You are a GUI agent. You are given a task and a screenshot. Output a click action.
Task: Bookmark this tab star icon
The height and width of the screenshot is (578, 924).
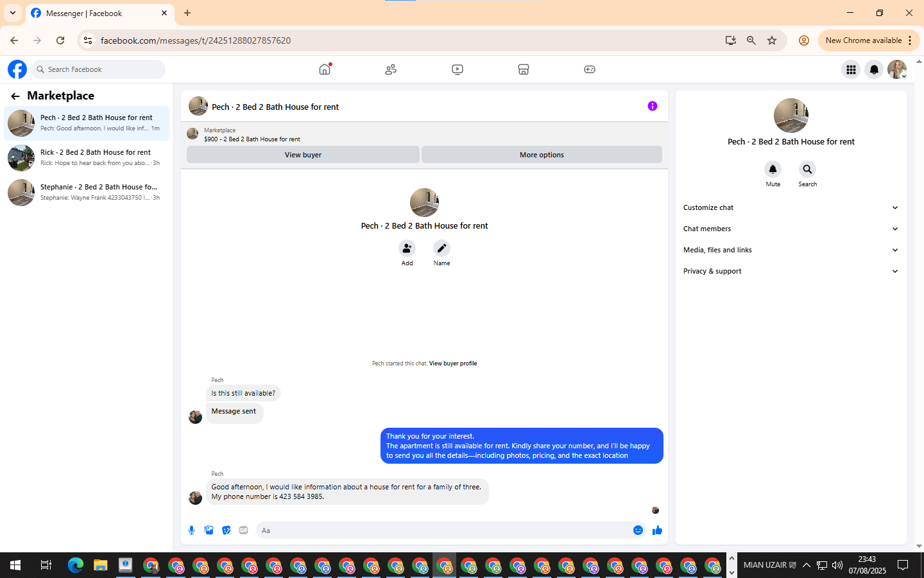point(772,40)
